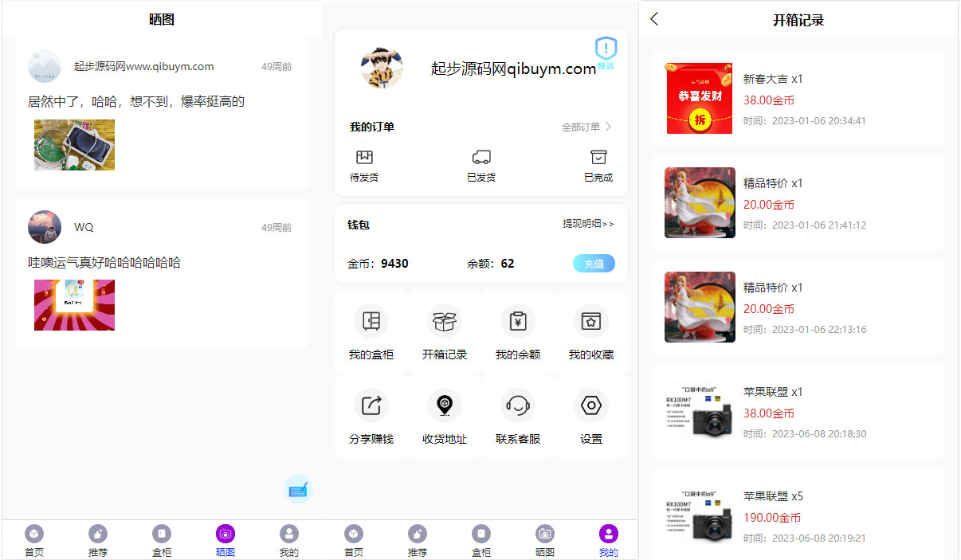Switch to 晒图 tab in left bottom bar
961x560 pixels.
point(226,540)
